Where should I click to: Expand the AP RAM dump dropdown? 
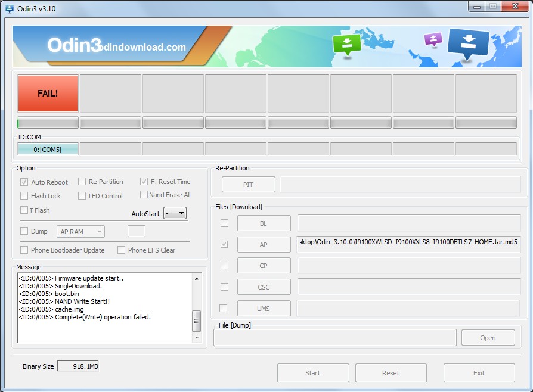pyautogui.click(x=80, y=232)
